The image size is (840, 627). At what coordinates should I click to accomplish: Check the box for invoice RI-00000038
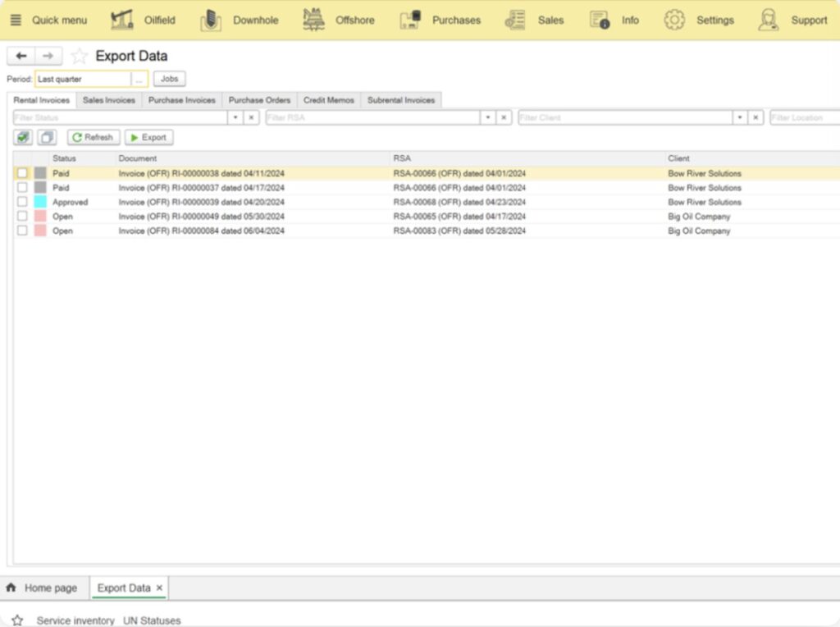[x=22, y=173]
